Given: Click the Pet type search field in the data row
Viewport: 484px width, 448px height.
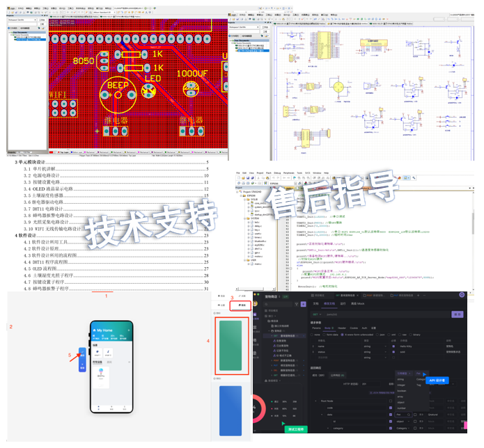Looking at the screenshot, I should 403,415.
